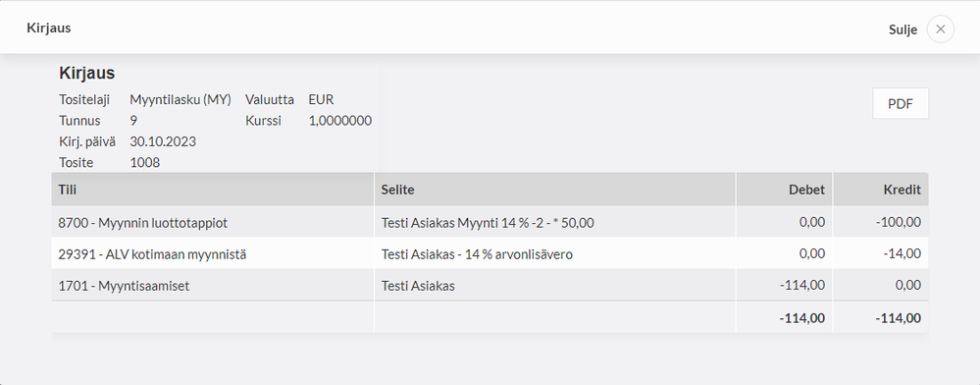980x385 pixels.
Task: Click the Sulje label
Action: (903, 29)
